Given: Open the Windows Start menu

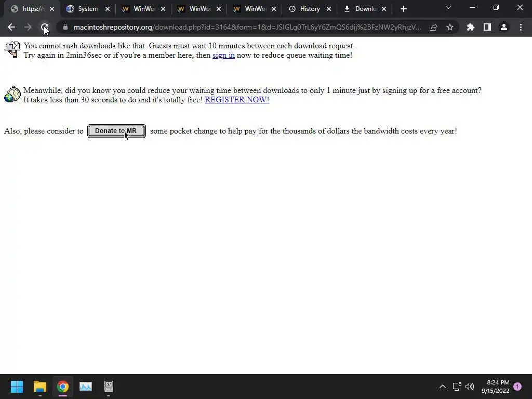Looking at the screenshot, I should pos(17,387).
